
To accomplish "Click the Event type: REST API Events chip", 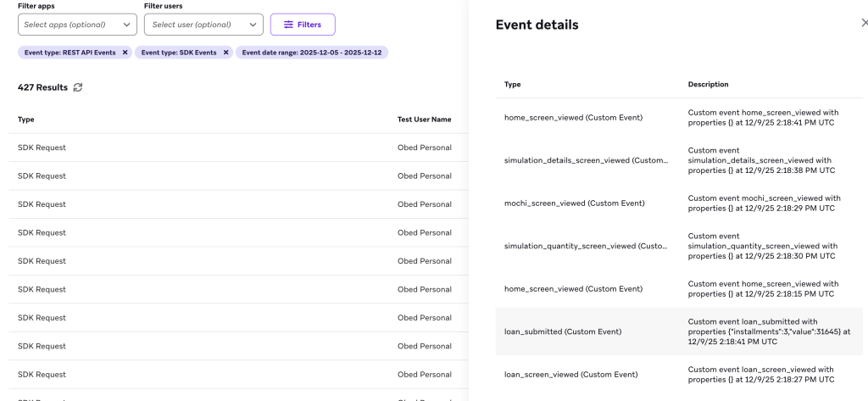I will (70, 53).
